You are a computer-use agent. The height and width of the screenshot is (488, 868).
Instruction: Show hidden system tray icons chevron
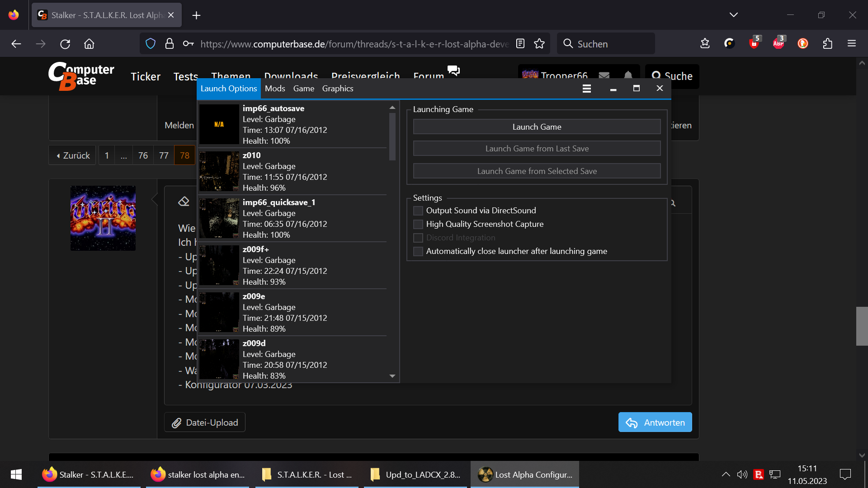(726, 474)
